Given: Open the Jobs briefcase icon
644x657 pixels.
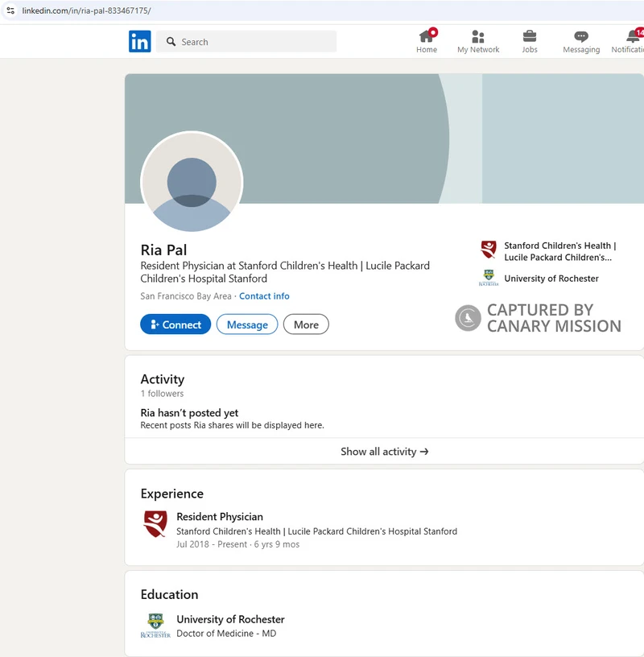Looking at the screenshot, I should pyautogui.click(x=529, y=36).
